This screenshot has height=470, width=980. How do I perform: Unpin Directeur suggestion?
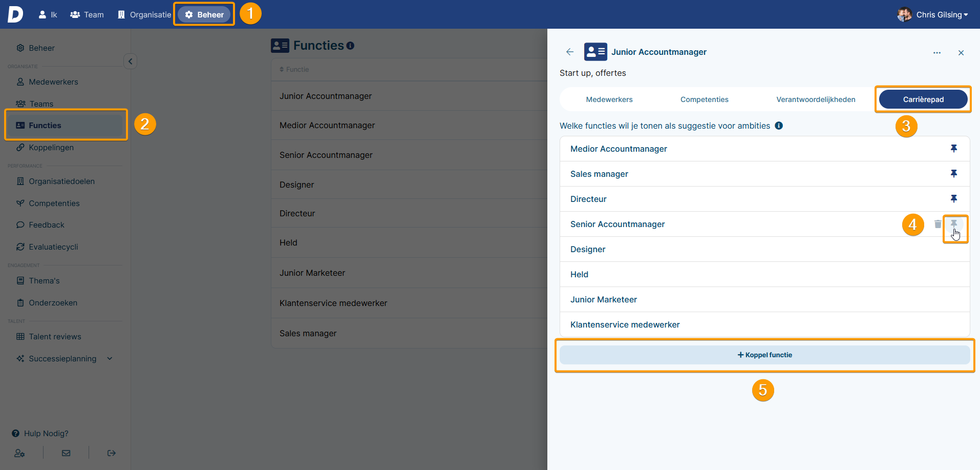[x=954, y=199]
